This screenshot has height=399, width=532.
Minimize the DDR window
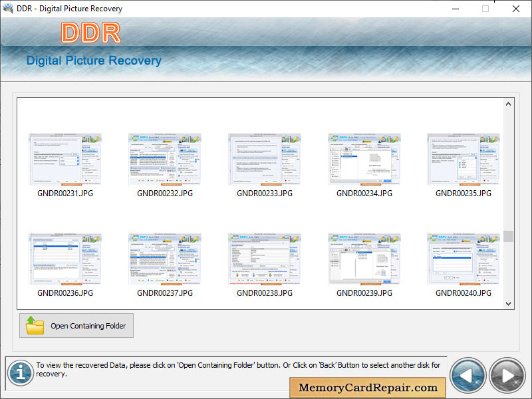tap(456, 9)
